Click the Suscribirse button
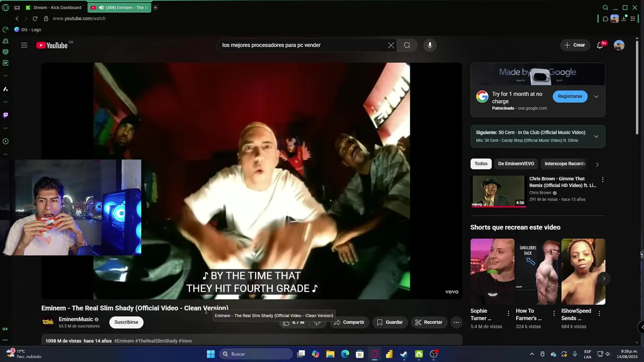The width and height of the screenshot is (644, 362). [126, 322]
